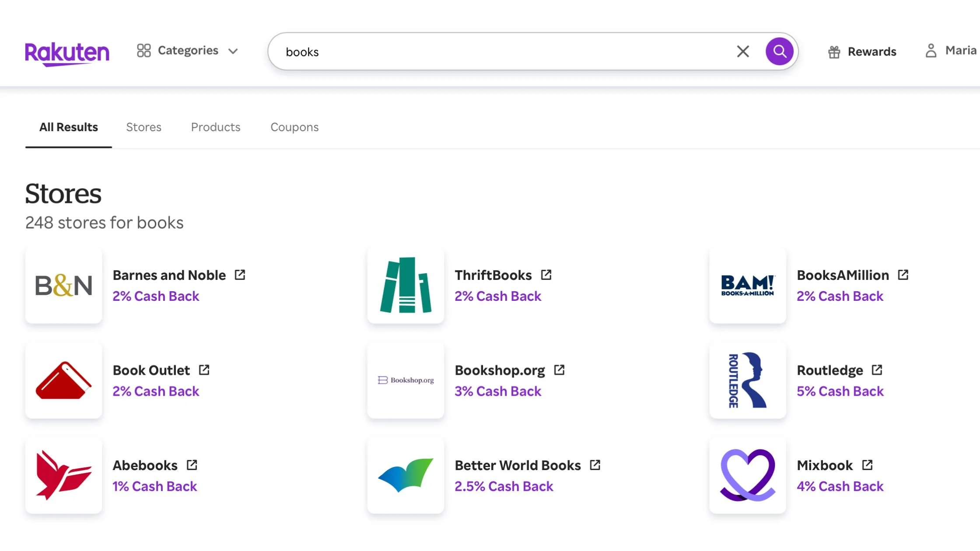Switch to the Coupons tab

pos(294,127)
